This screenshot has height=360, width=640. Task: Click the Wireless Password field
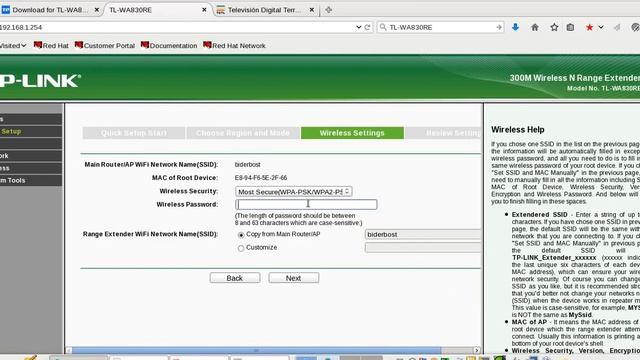(x=306, y=204)
